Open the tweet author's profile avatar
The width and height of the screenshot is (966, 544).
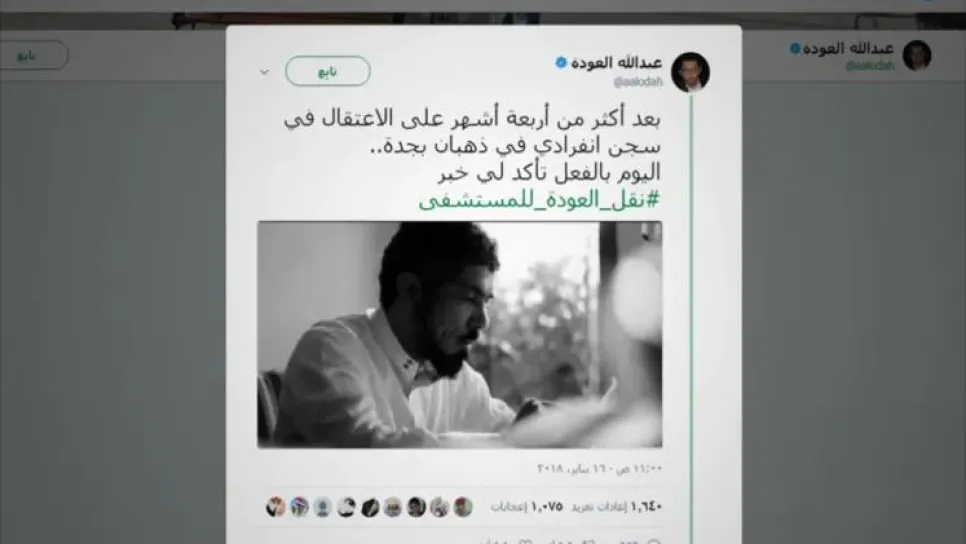click(690, 72)
